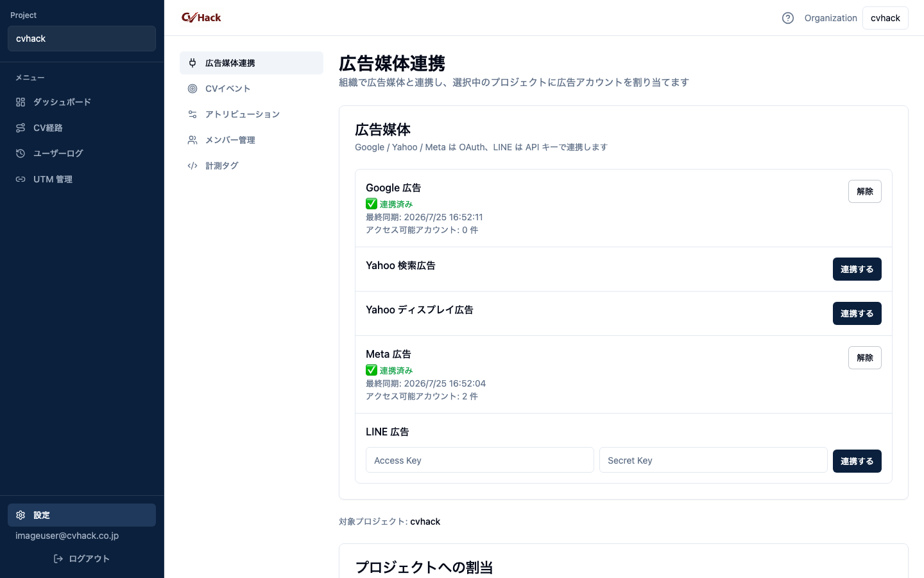Click the sliders icon beside アトリビューション

pyautogui.click(x=193, y=114)
